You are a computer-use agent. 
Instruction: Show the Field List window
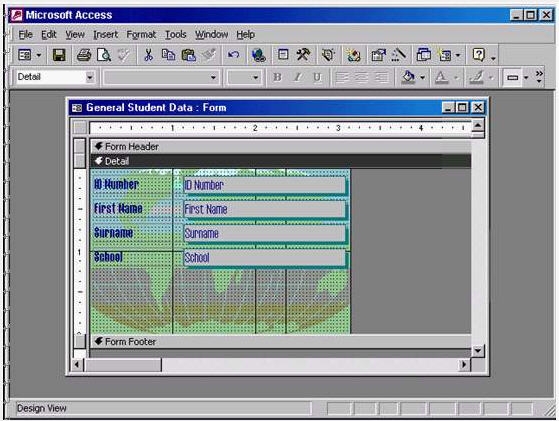coord(283,55)
